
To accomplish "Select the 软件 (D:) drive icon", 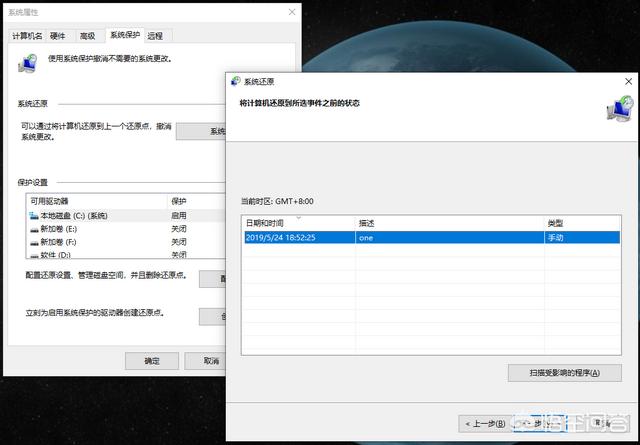I will [x=34, y=255].
